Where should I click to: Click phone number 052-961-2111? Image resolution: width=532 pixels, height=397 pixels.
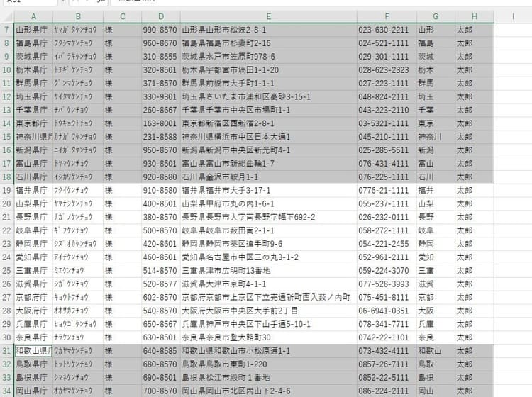(x=387, y=257)
